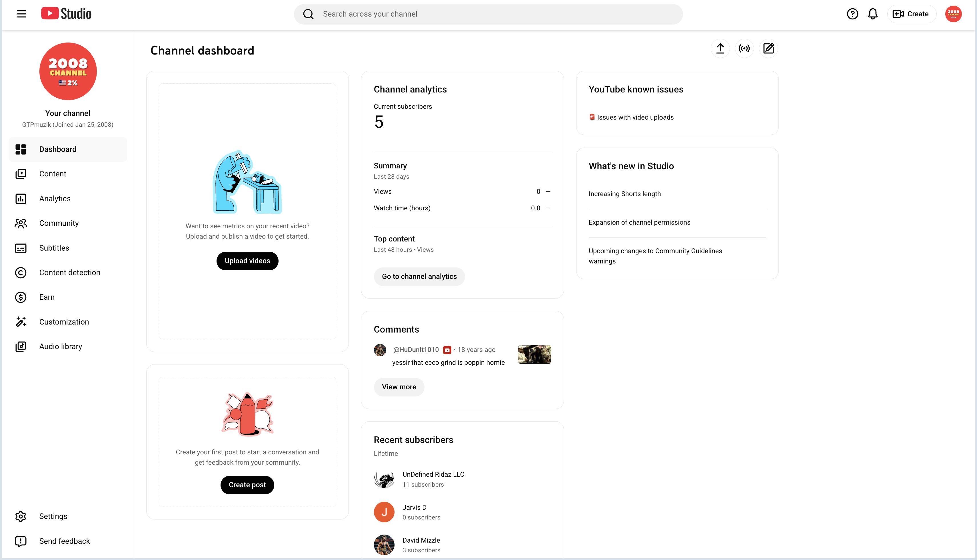Click the red alert icon beside upload issues

coord(592,117)
